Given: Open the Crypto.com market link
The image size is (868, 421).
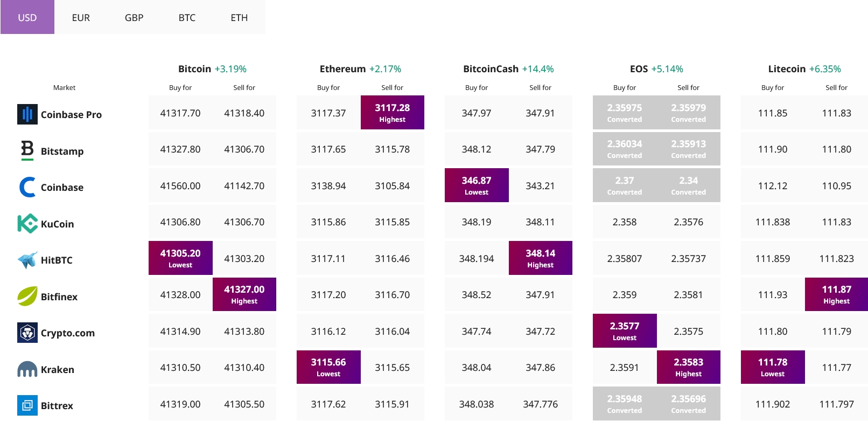Looking at the screenshot, I should 68,333.
